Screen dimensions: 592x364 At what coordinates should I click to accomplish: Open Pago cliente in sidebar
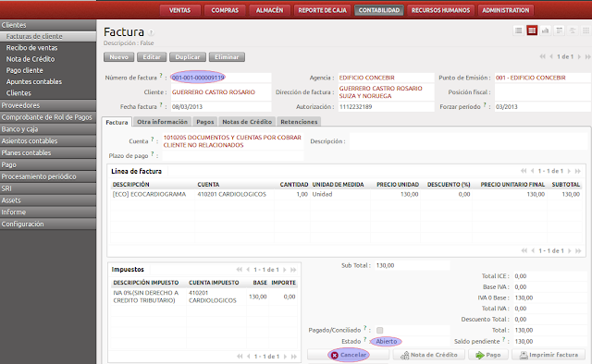pos(25,70)
